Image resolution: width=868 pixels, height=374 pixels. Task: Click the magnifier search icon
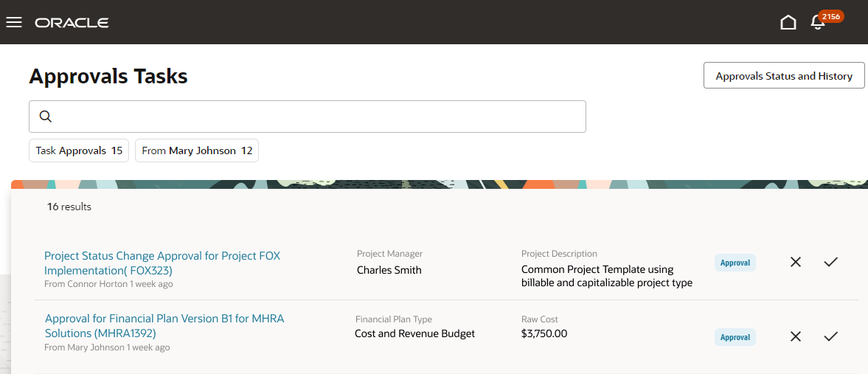[46, 117]
